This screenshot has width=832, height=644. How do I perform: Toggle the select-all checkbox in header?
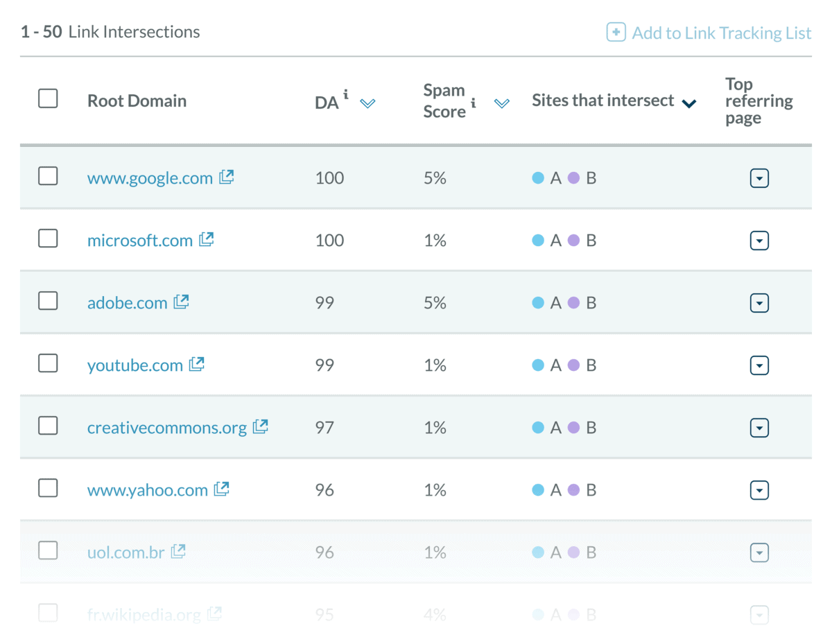coord(48,98)
